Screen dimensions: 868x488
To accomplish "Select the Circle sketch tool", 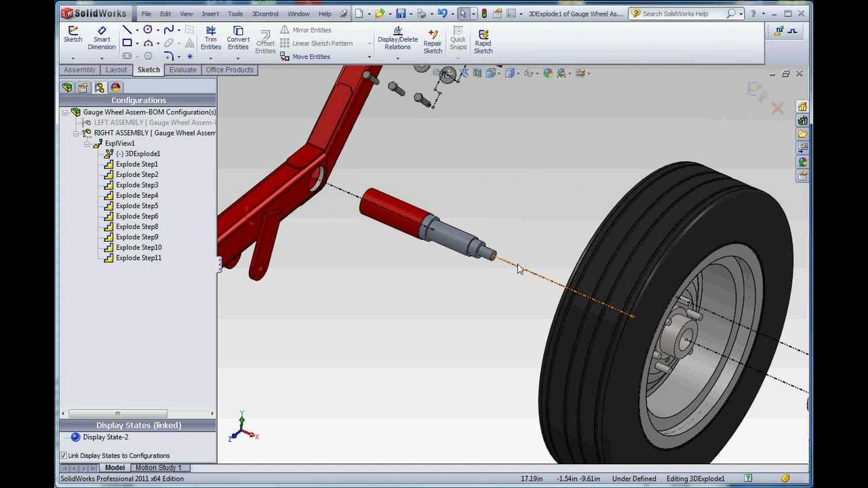I will 148,30.
